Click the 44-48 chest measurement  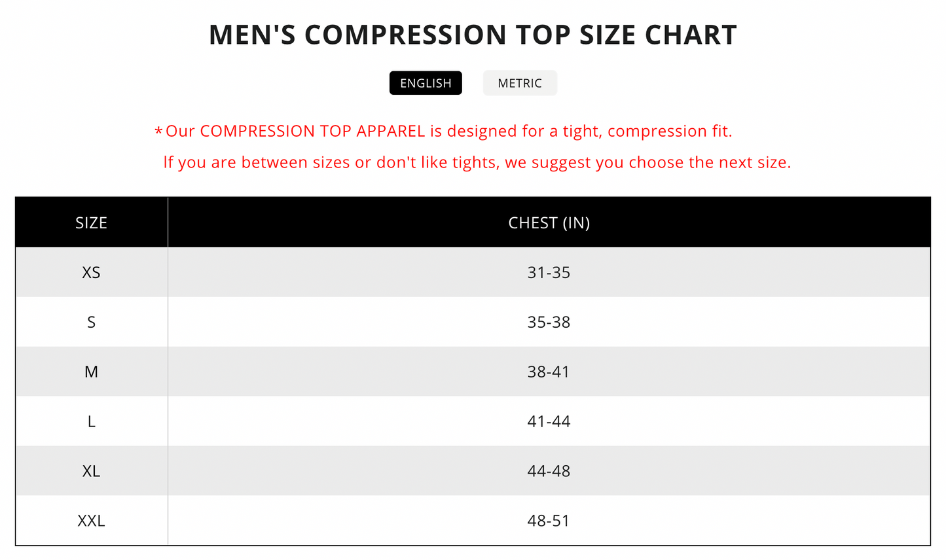tap(549, 471)
